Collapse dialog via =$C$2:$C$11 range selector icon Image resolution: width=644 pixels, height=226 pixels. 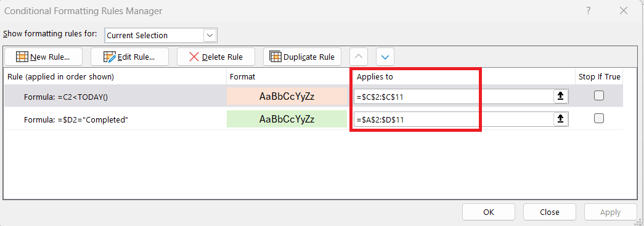(x=561, y=96)
